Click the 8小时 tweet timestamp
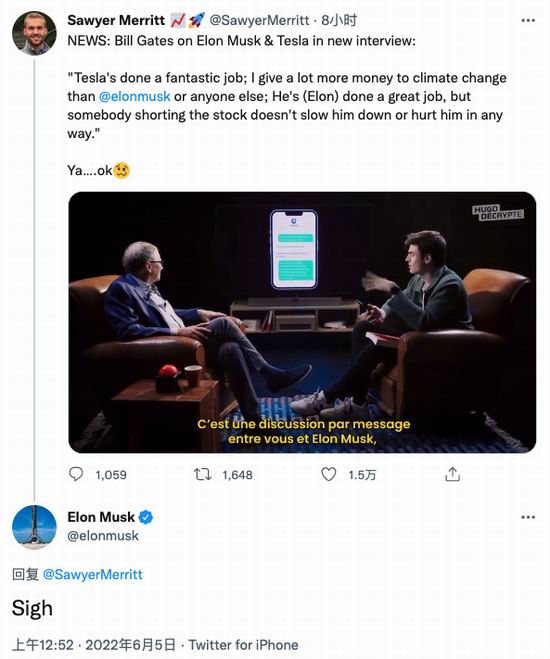 tap(339, 20)
